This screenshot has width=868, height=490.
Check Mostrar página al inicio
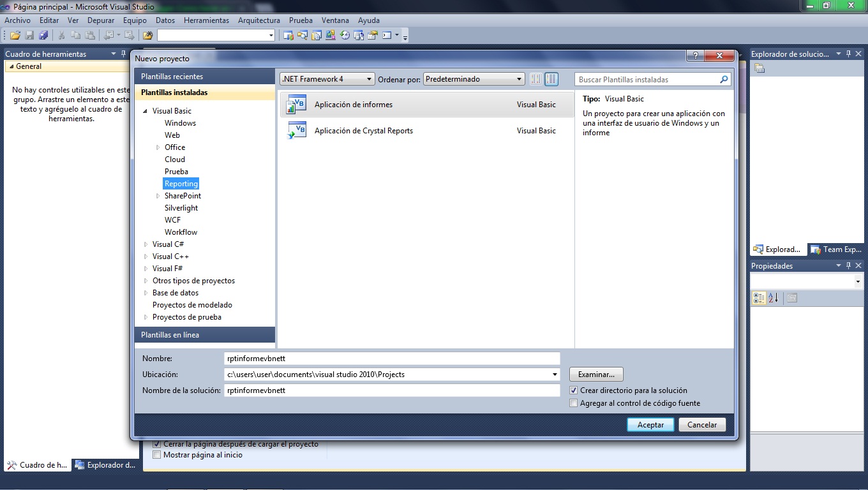(x=156, y=454)
